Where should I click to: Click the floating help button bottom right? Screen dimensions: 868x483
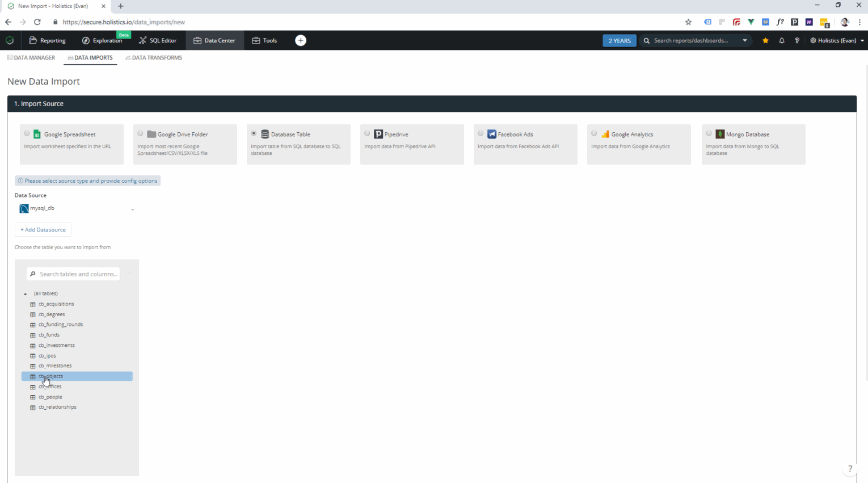point(850,468)
